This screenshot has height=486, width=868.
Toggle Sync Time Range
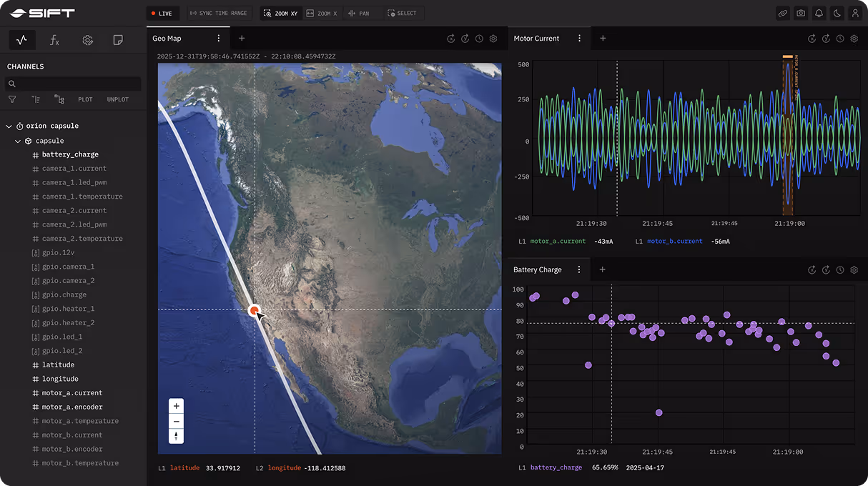click(x=219, y=14)
